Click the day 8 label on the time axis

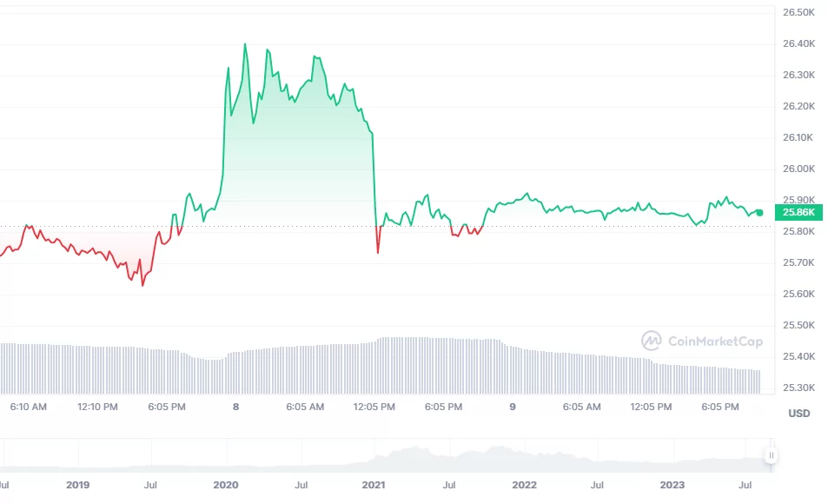[235, 407]
